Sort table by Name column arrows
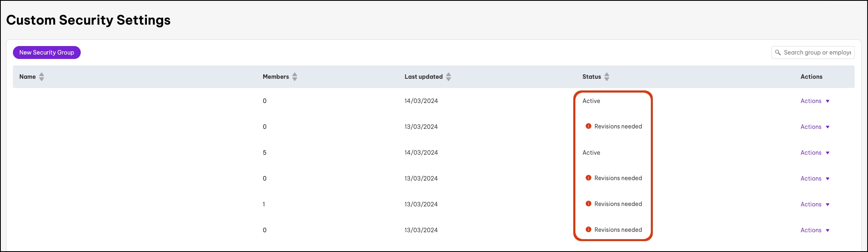Image resolution: width=868 pixels, height=252 pixels. tap(42, 77)
